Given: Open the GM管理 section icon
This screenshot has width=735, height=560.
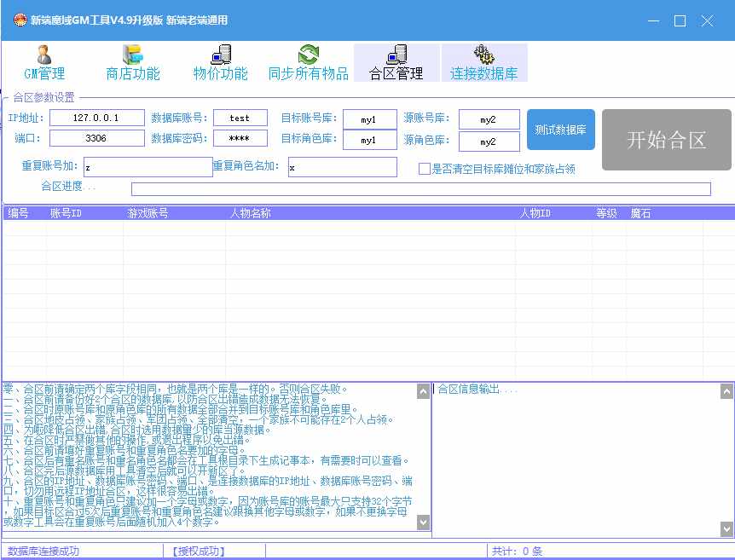Looking at the screenshot, I should coord(44,63).
